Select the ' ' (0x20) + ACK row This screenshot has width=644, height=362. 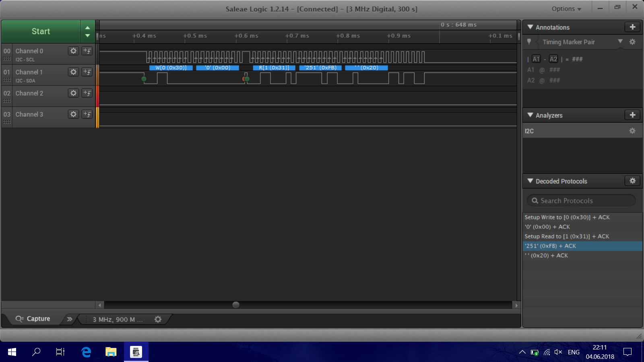click(x=582, y=255)
